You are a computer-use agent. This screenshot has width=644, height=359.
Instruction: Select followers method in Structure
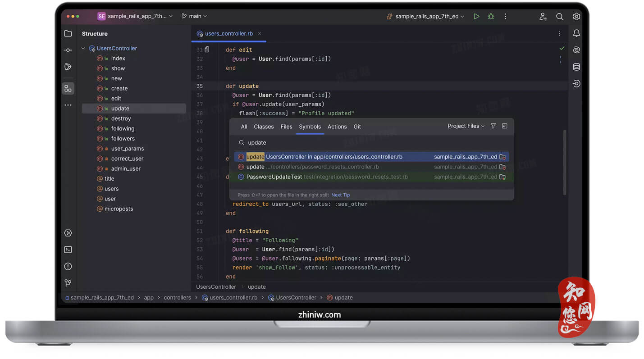123,138
